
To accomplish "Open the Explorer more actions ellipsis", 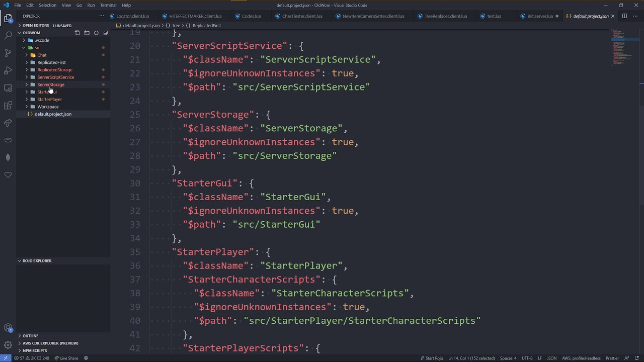I will pyautogui.click(x=102, y=16).
